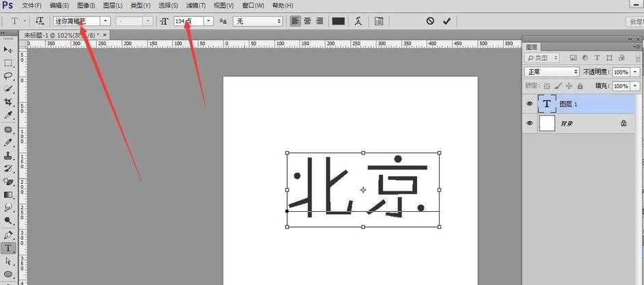644x285 pixels.
Task: Open the 文件(F) menu
Action: (x=32, y=5)
